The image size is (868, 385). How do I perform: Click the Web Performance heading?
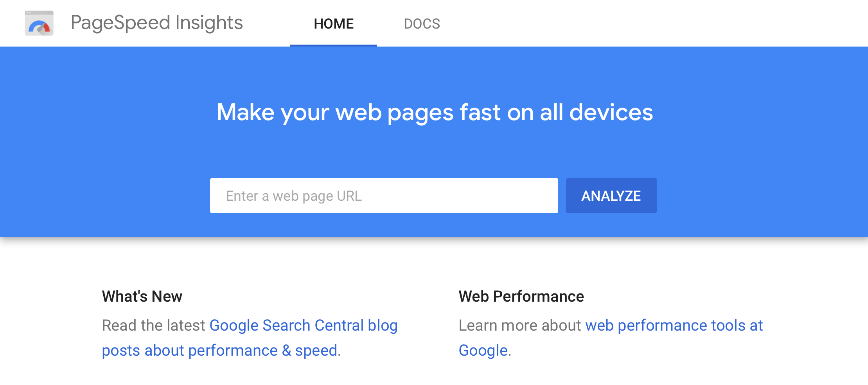pos(521,296)
